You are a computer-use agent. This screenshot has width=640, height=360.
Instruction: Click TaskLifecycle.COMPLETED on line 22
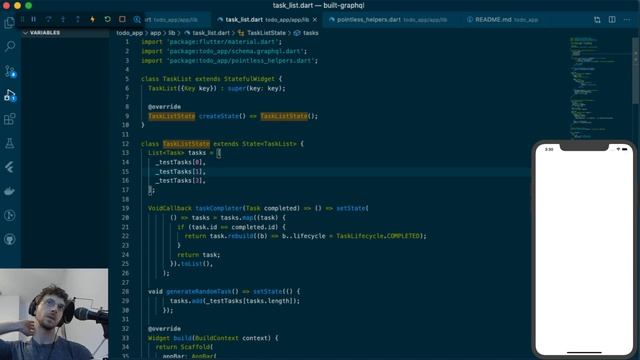pos(378,236)
